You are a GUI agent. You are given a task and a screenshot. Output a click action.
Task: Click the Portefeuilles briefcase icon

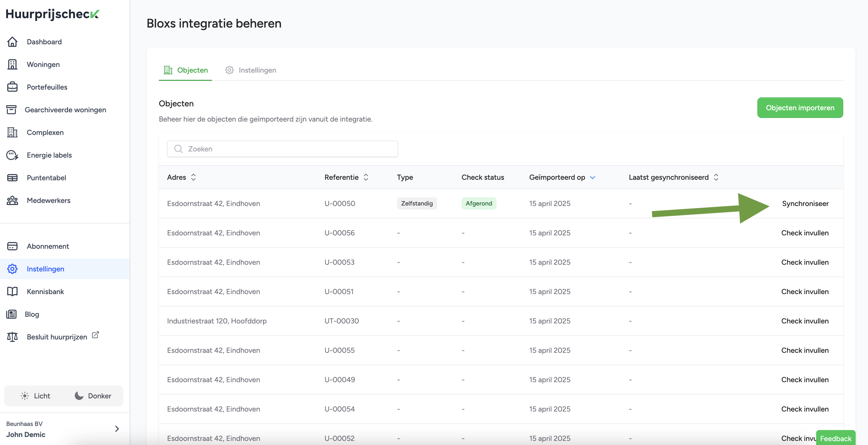[12, 87]
